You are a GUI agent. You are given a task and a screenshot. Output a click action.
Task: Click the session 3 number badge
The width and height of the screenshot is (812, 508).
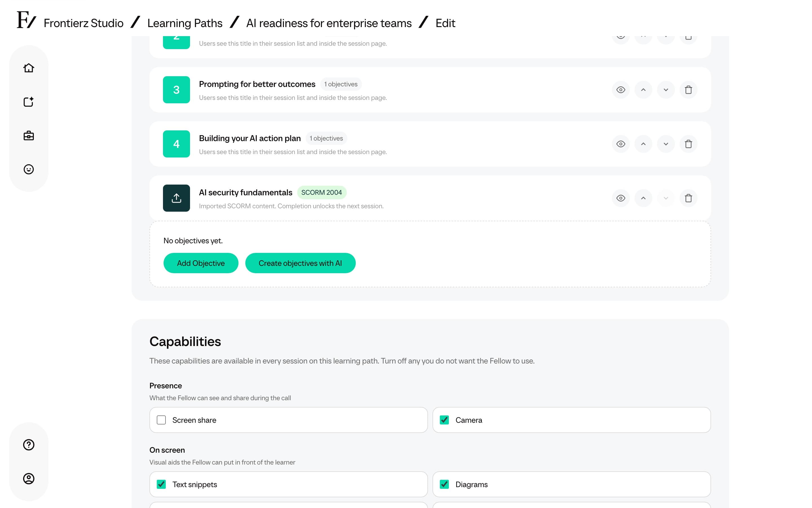click(x=176, y=90)
